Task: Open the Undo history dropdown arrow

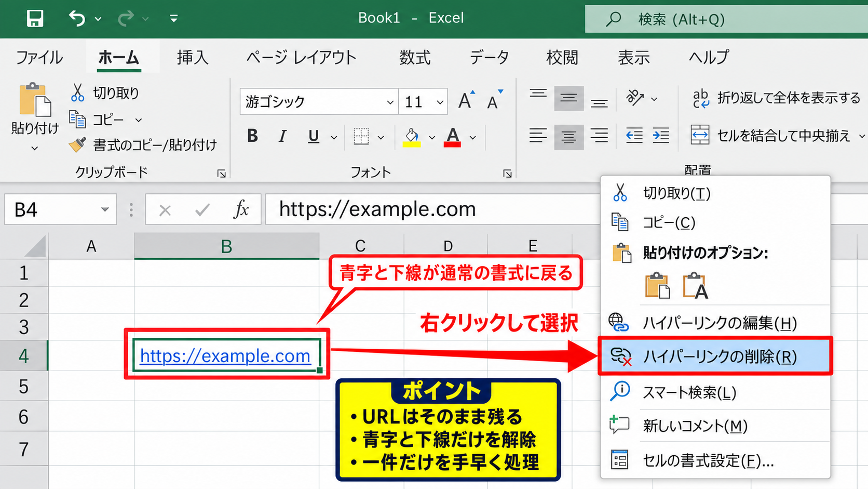Action: [x=98, y=19]
